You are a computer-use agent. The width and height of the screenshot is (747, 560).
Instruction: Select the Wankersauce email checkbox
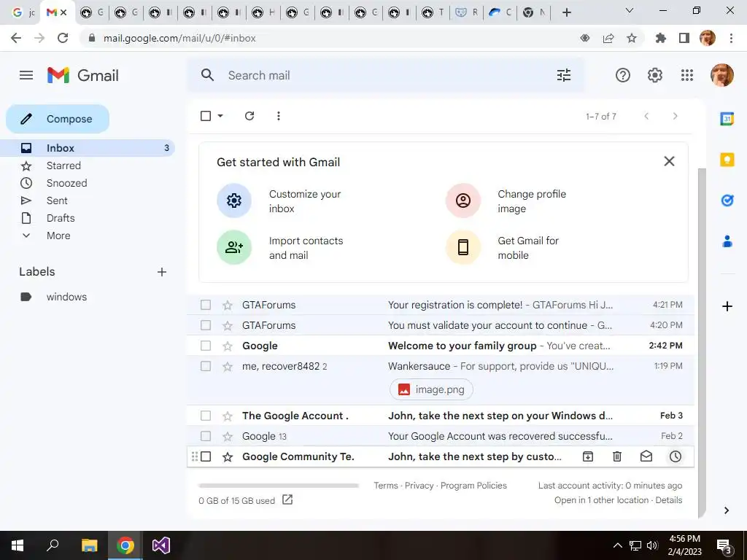tap(206, 366)
